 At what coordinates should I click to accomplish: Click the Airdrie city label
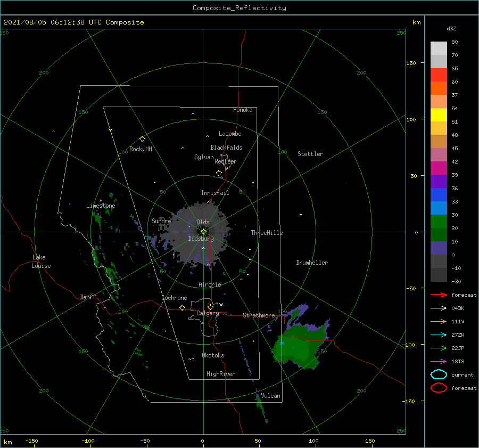[x=210, y=284]
